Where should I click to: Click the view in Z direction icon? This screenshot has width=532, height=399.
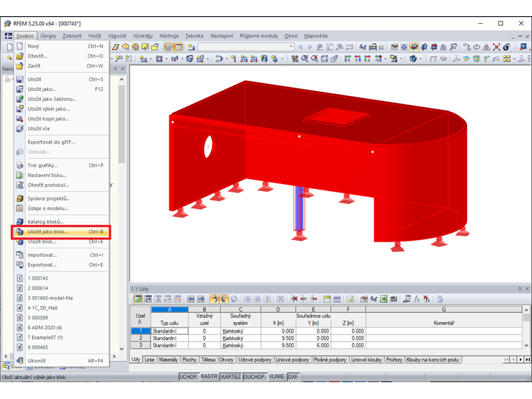coord(367,59)
